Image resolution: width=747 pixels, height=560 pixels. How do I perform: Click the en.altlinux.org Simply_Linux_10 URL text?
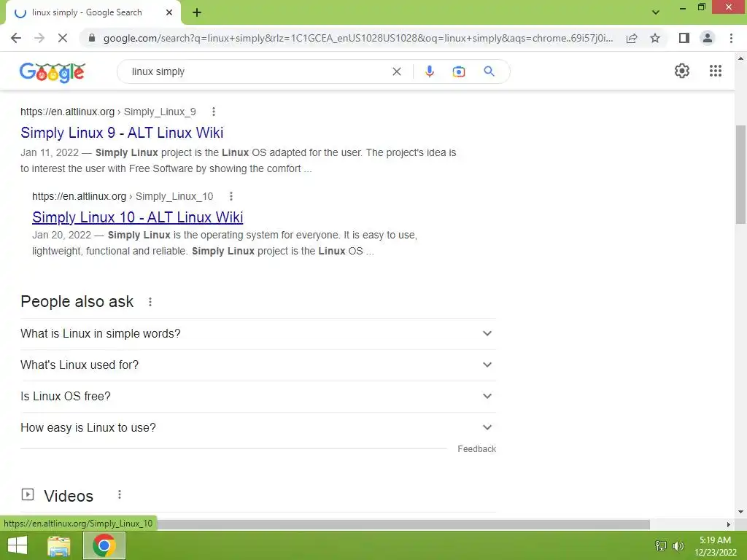click(123, 196)
